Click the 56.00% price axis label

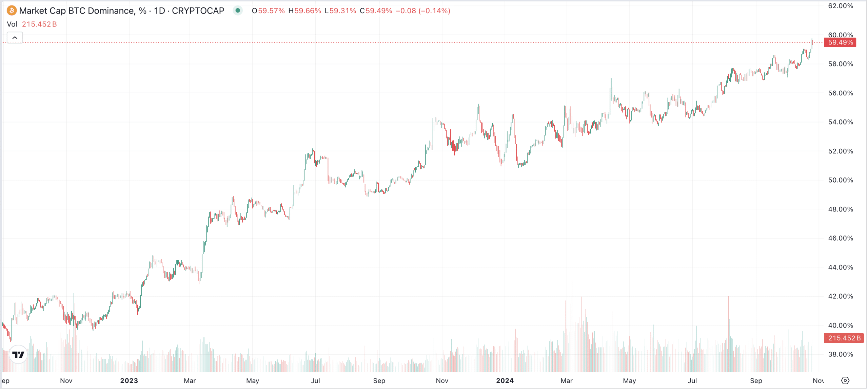[840, 93]
